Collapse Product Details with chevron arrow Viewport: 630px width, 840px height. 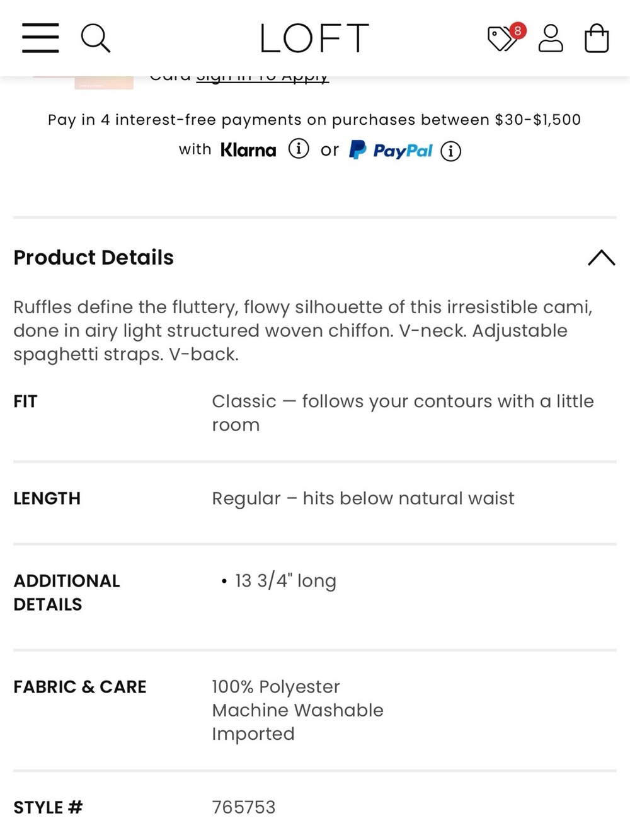point(601,257)
